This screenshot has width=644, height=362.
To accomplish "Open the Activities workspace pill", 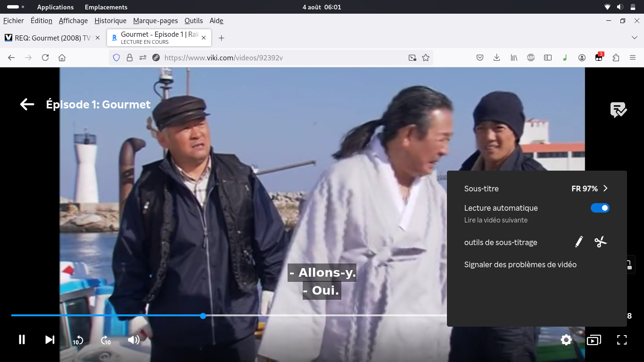I will point(16,7).
